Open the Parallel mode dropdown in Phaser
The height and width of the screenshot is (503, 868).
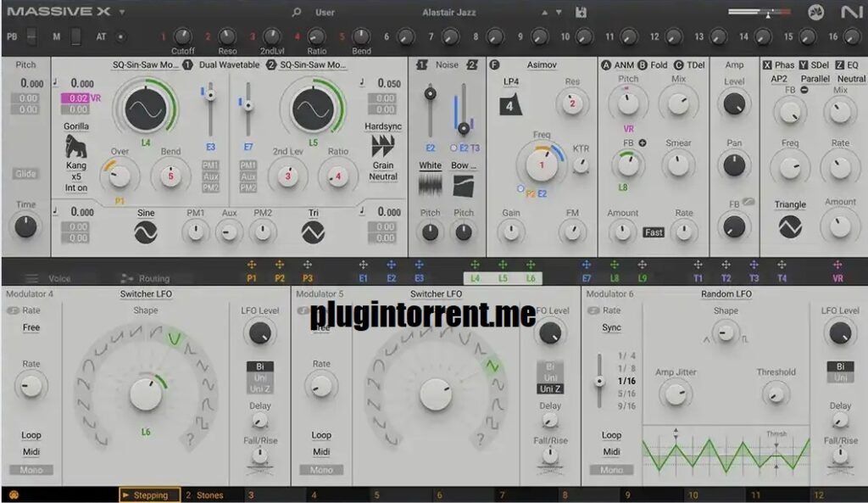click(815, 79)
